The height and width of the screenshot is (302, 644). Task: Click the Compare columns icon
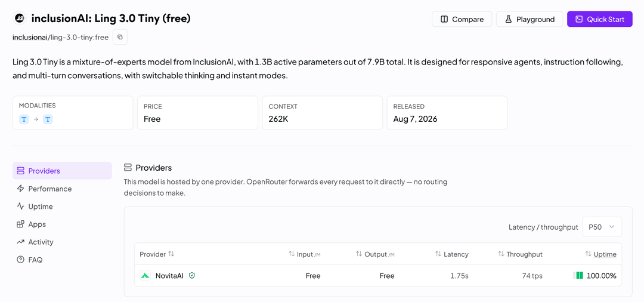click(x=444, y=19)
